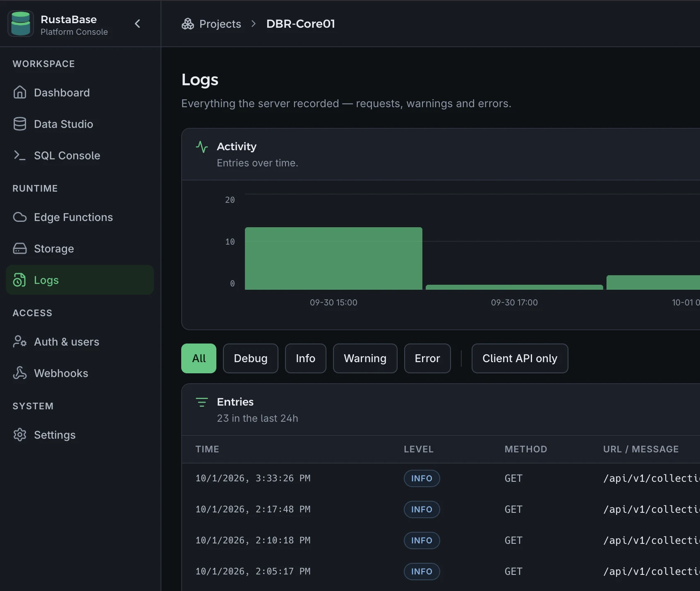Toggle the Client API only filter
Image resolution: width=700 pixels, height=591 pixels.
[x=520, y=358]
